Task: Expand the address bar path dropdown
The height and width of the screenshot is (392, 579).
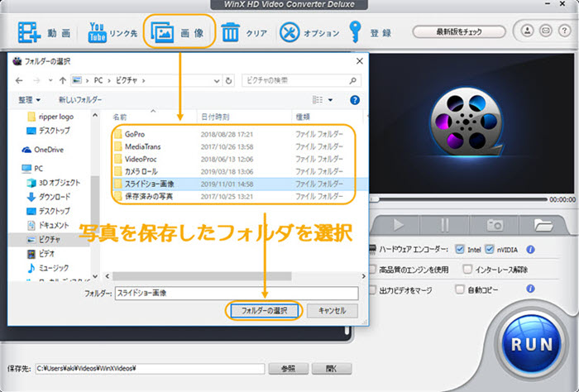Action: pos(217,81)
